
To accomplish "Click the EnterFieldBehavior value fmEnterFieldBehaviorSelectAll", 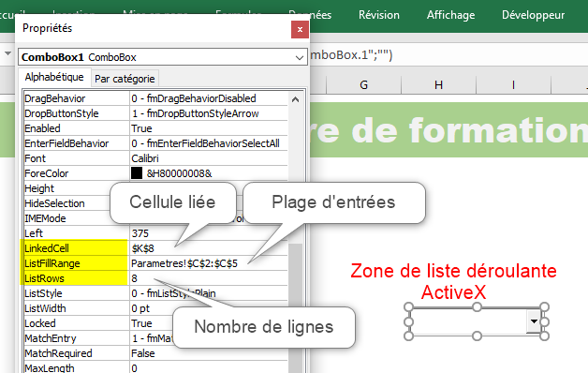I will 205,143.
